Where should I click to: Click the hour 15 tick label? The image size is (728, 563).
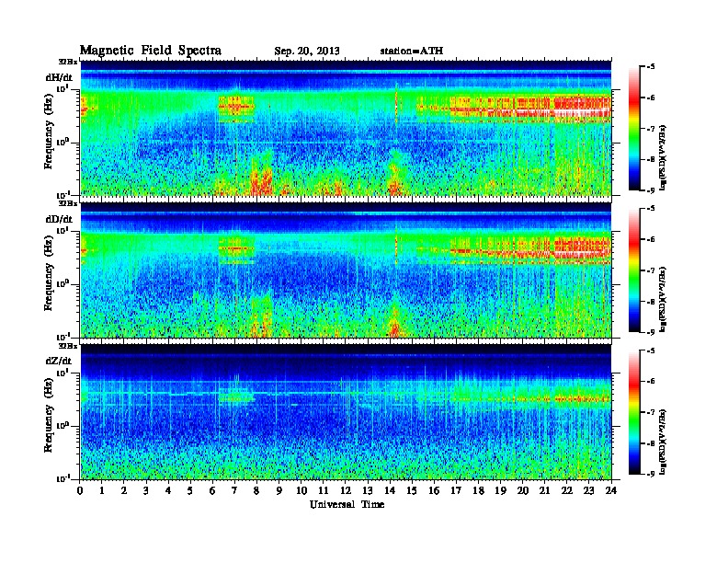click(x=413, y=490)
